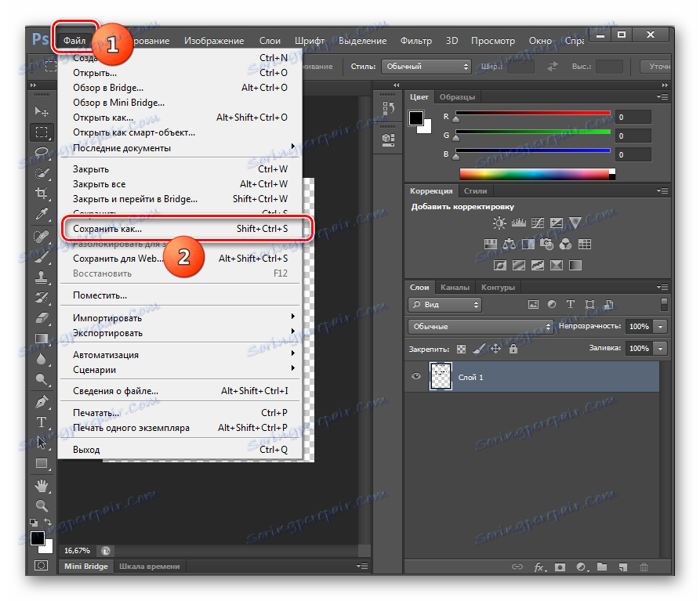Select the Zoom tool in toolbox
Viewport: 700px width, 601px height.
pyautogui.click(x=42, y=505)
